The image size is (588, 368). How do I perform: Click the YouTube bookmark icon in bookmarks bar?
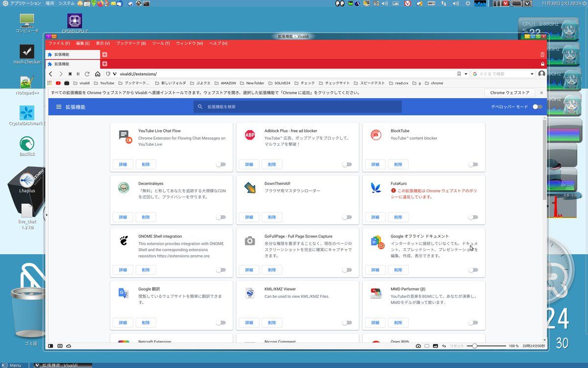pyautogui.click(x=58, y=83)
